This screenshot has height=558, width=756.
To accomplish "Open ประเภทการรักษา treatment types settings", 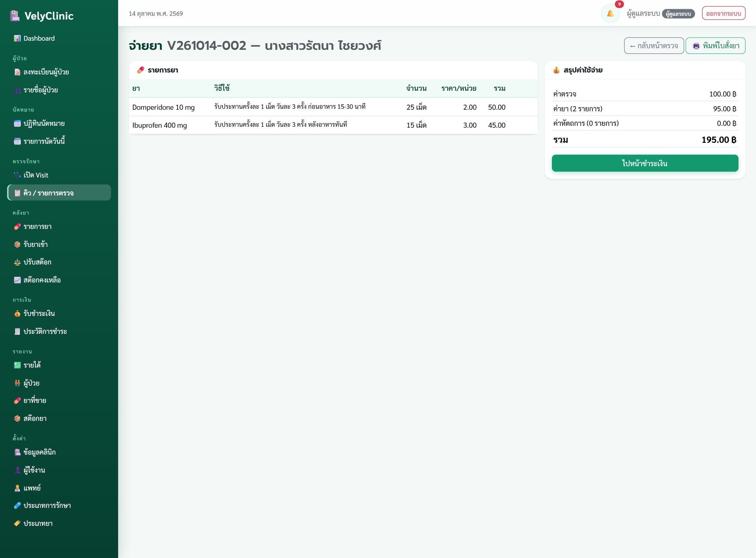I will coord(59,506).
